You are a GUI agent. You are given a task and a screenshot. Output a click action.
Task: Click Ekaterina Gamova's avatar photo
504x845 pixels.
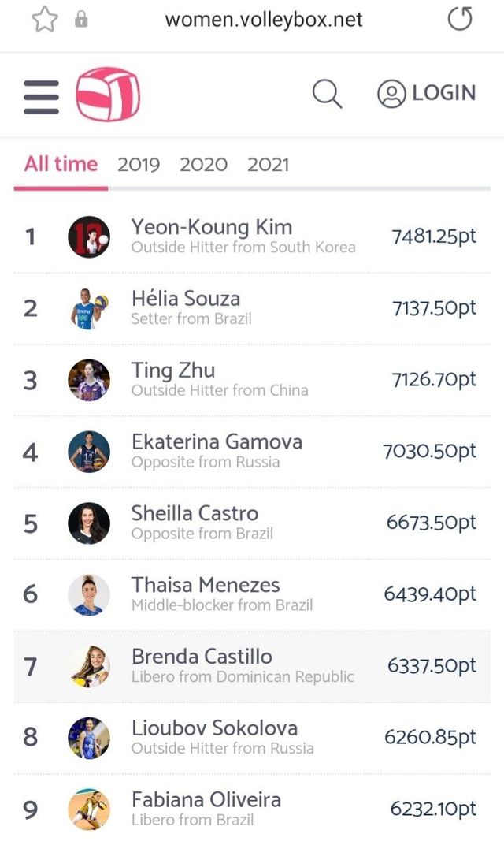click(x=89, y=452)
